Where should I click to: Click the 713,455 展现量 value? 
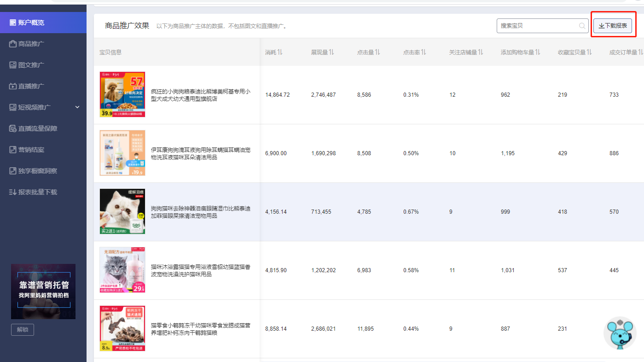[x=321, y=212]
